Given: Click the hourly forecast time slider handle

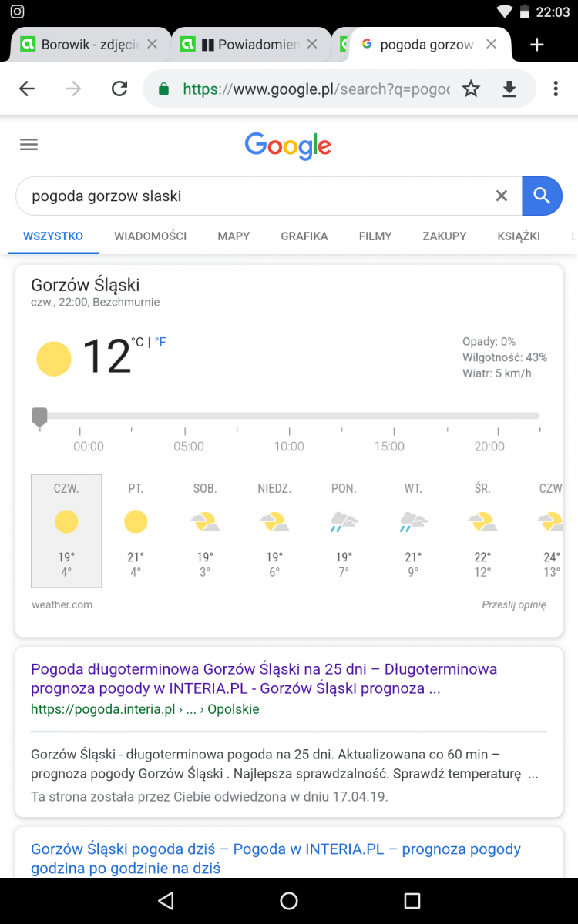Looking at the screenshot, I should click(x=39, y=417).
